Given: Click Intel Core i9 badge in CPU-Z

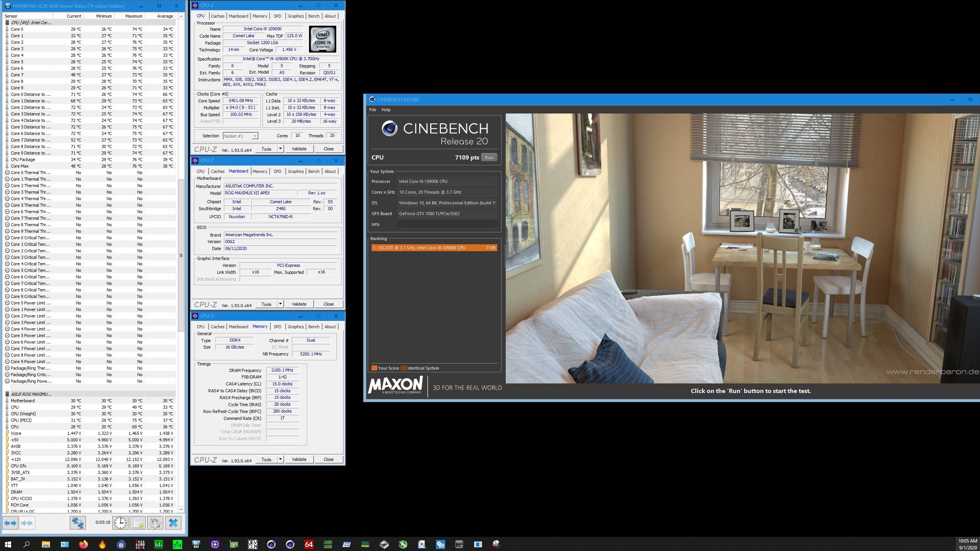Looking at the screenshot, I should pos(322,39).
